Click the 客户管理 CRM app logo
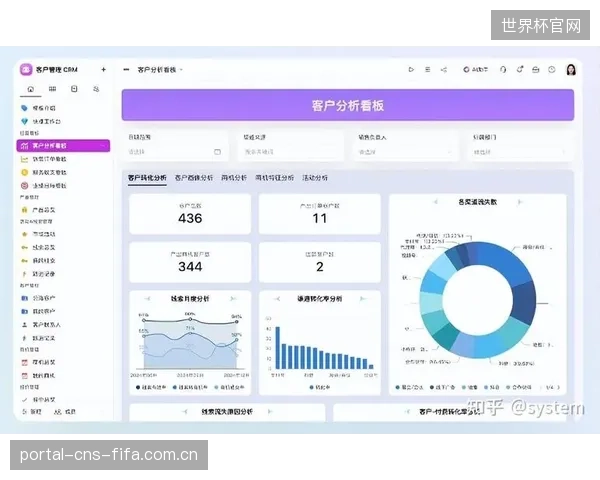The width and height of the screenshot is (600, 480). pyautogui.click(x=26, y=69)
